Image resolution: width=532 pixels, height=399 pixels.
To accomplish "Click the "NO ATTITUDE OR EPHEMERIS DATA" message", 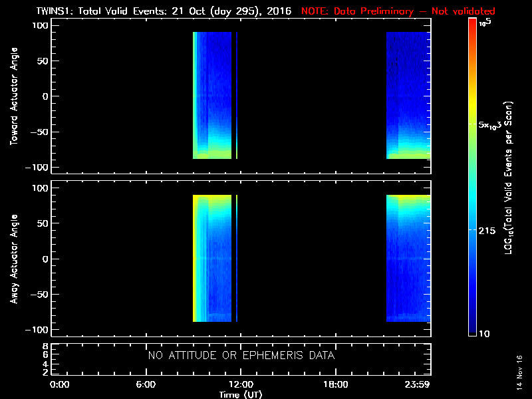I will pos(241,356).
